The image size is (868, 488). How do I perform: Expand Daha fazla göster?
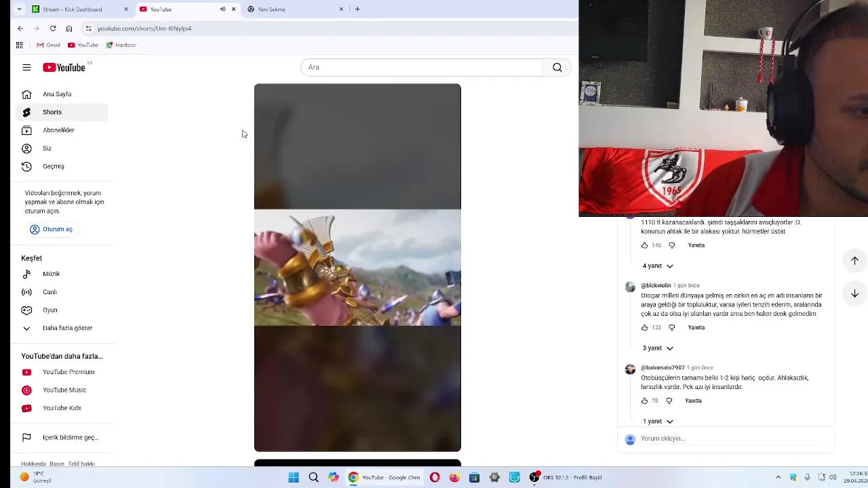[62, 328]
